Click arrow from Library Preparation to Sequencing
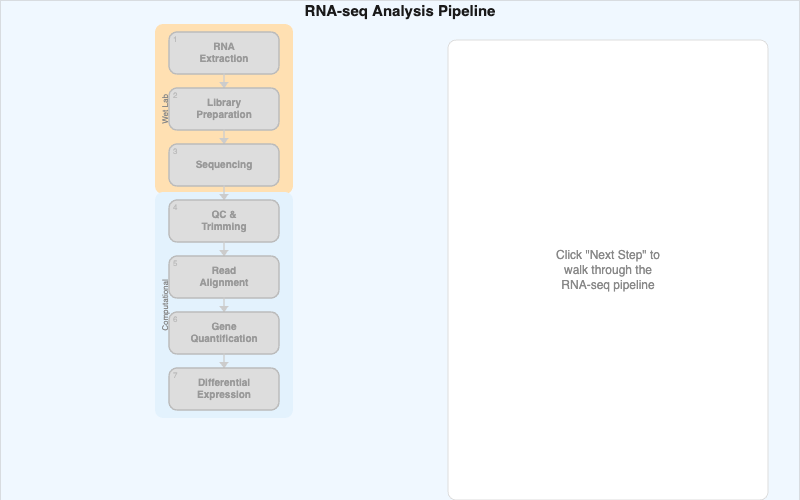 pos(224,137)
